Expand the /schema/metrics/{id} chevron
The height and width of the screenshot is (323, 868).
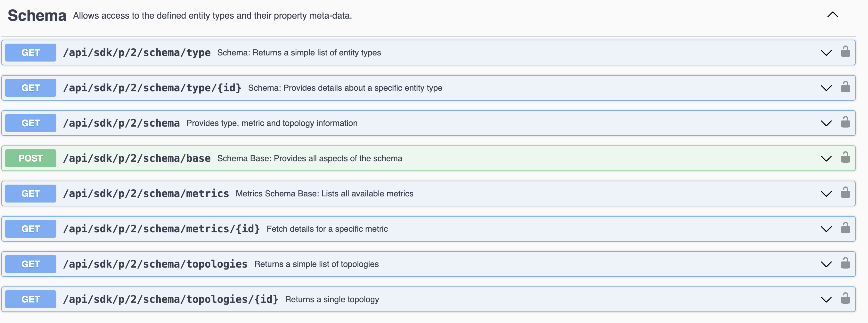coord(826,229)
